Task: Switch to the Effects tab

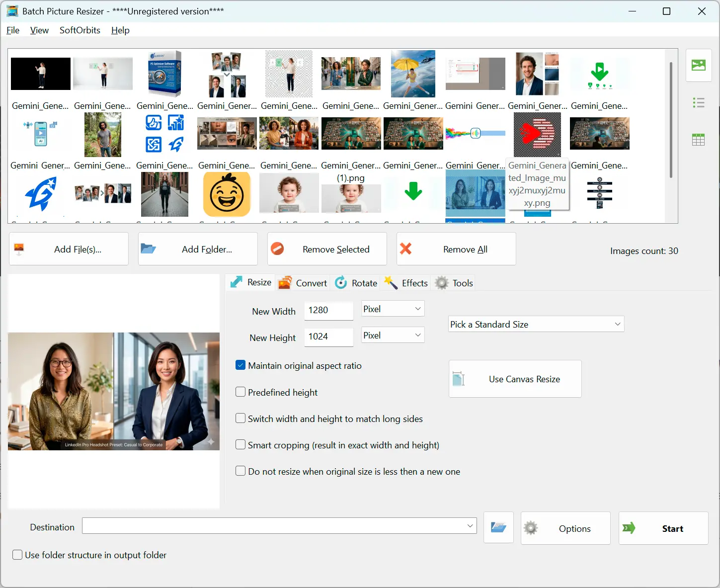Action: click(x=406, y=283)
